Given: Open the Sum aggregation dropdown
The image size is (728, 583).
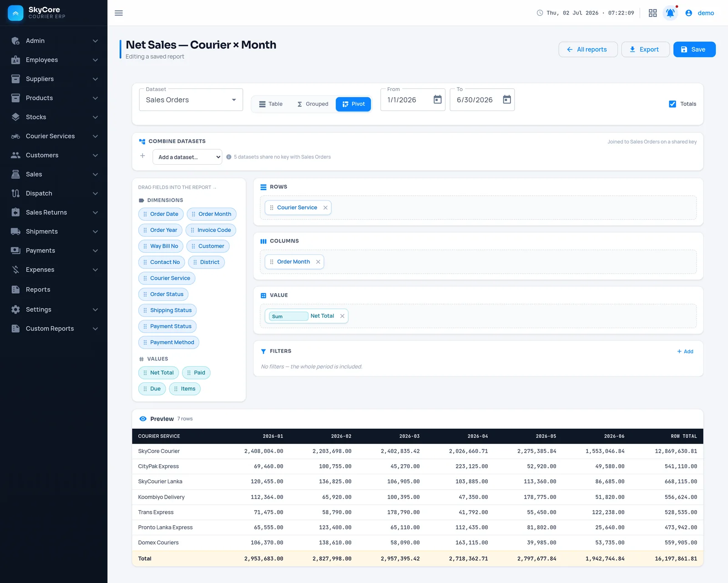Looking at the screenshot, I should (x=288, y=316).
